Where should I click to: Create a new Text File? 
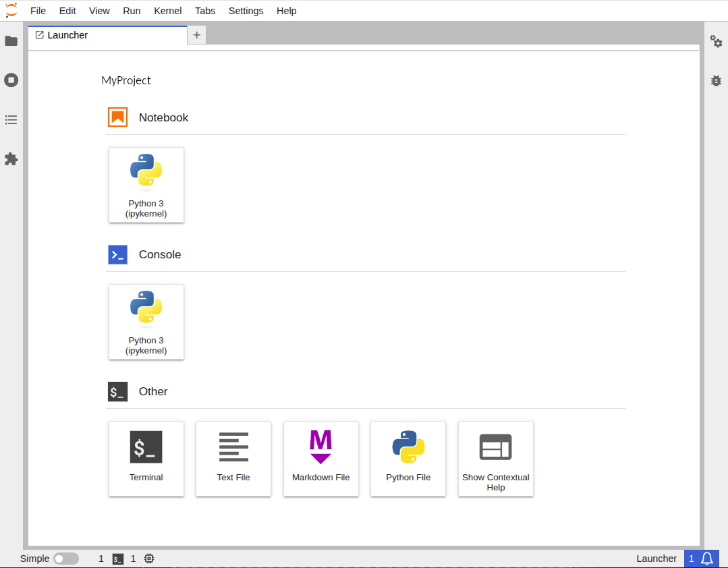pyautogui.click(x=233, y=459)
